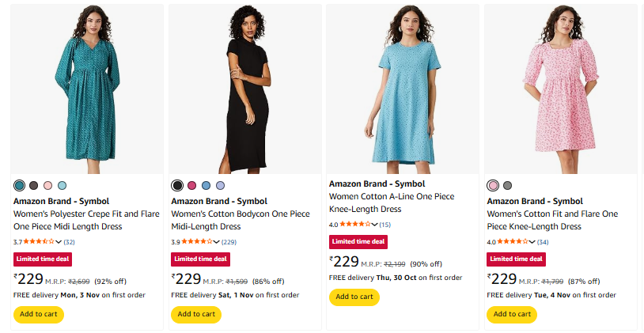Select black swatch for Cotton Bodycon dress
This screenshot has height=333, width=644.
point(178,185)
